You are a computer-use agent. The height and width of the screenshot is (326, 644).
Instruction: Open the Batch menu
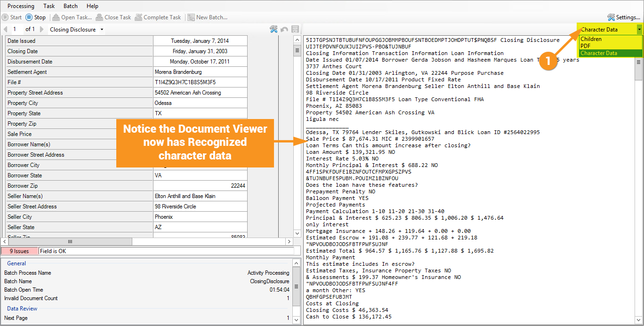coord(71,6)
